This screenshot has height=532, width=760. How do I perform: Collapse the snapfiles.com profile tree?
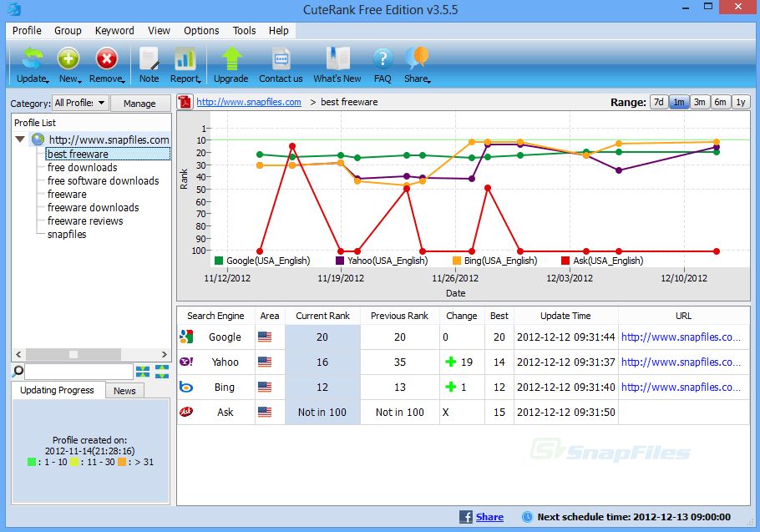coord(20,139)
